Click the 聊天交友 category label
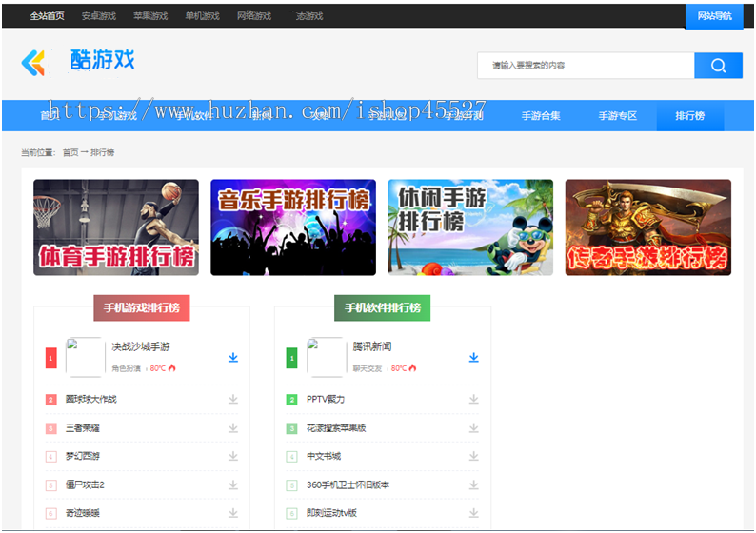The height and width of the screenshot is (533, 756). point(368,368)
